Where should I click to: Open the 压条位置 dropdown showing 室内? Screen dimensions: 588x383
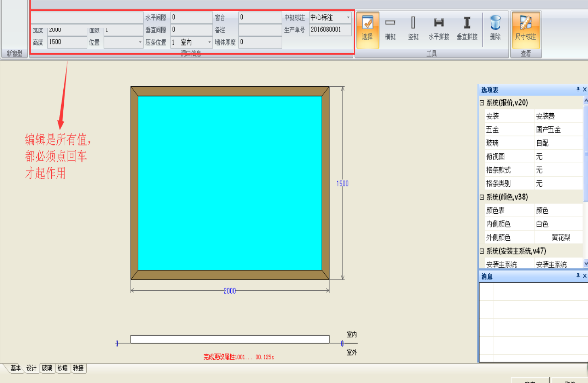point(209,42)
